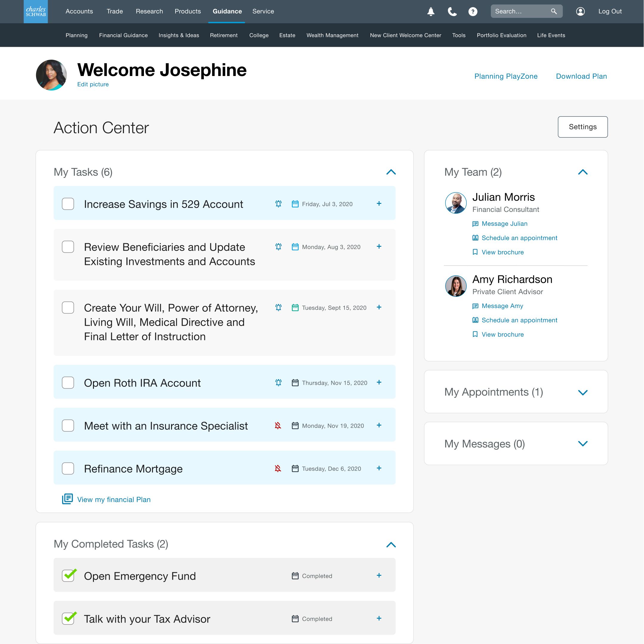Image resolution: width=644 pixels, height=644 pixels.
Task: Expand details of Increase Savings in 529 task
Action: point(379,203)
